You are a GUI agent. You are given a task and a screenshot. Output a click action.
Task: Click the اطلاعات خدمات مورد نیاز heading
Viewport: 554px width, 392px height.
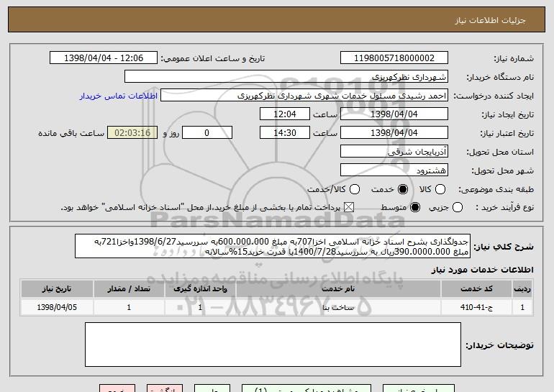(x=482, y=270)
